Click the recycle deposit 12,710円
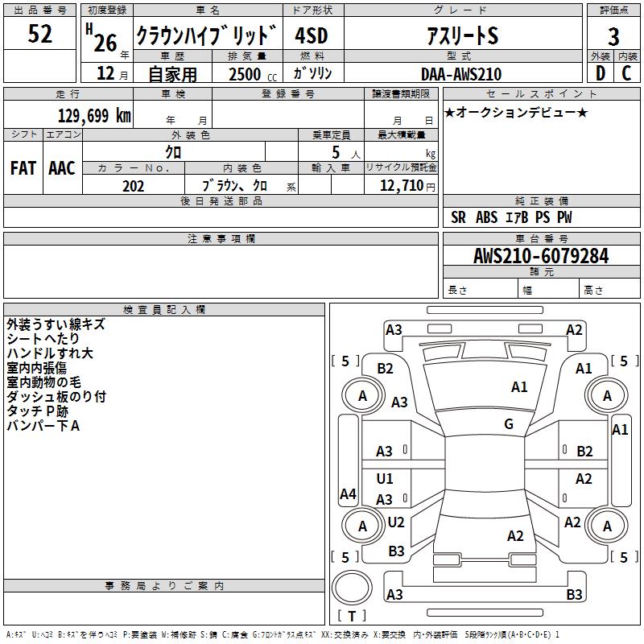The width and height of the screenshot is (644, 644). [x=407, y=186]
